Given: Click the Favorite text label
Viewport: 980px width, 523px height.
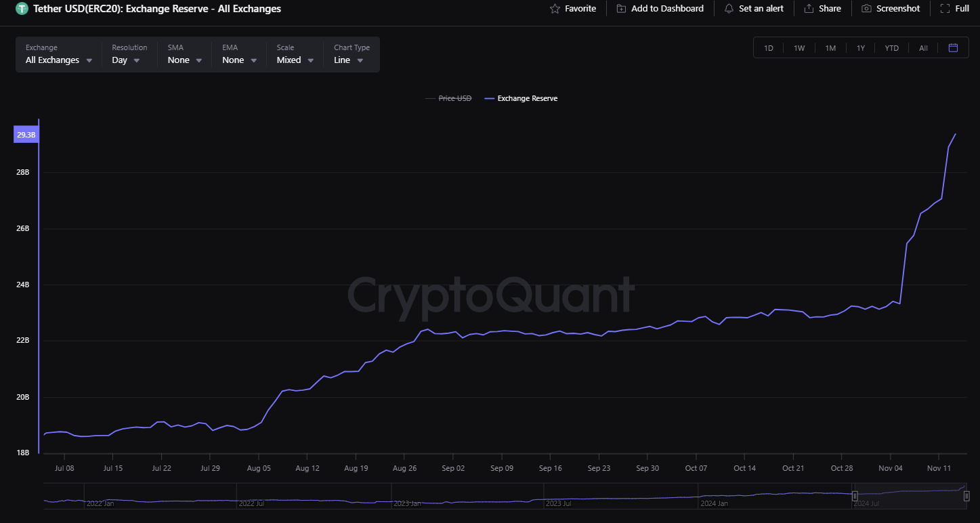Looking at the screenshot, I should pyautogui.click(x=580, y=9).
